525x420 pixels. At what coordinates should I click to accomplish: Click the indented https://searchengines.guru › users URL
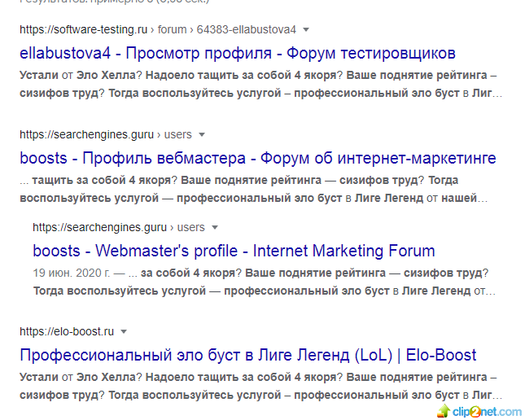point(119,227)
